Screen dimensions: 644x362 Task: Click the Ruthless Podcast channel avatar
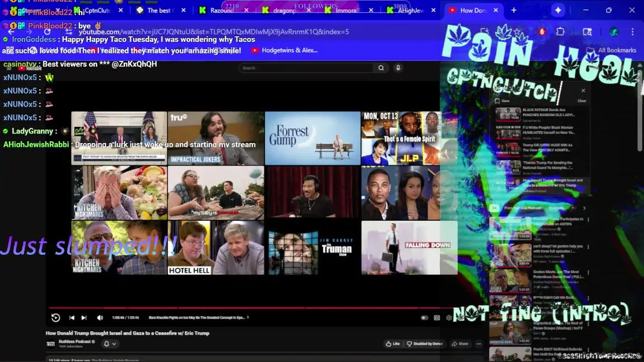point(50,344)
